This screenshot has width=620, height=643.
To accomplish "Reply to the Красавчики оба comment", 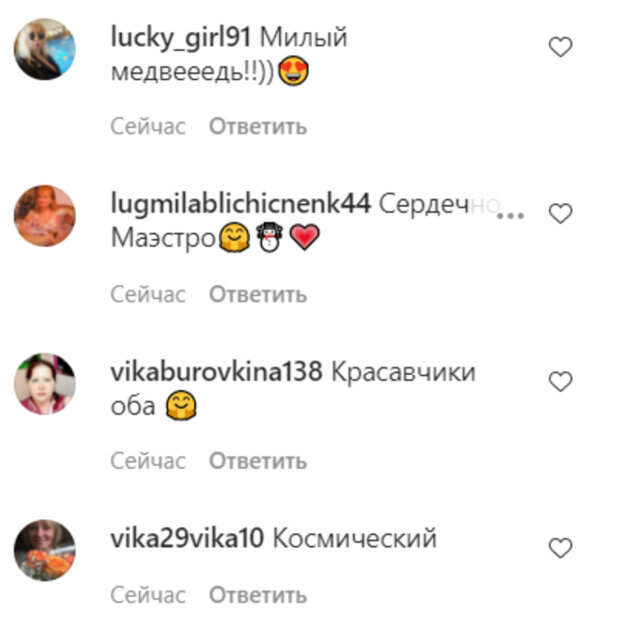I will pos(258,461).
